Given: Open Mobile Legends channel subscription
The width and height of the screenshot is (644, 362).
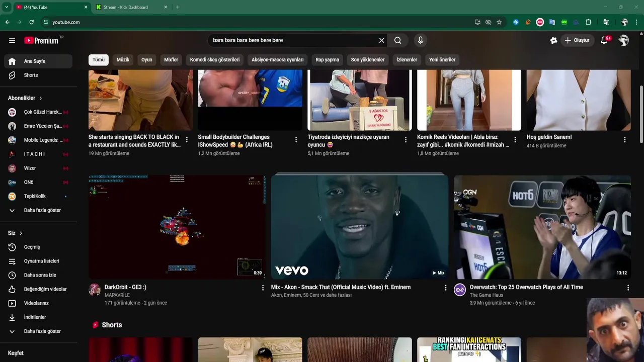Looking at the screenshot, I should [x=38, y=140].
